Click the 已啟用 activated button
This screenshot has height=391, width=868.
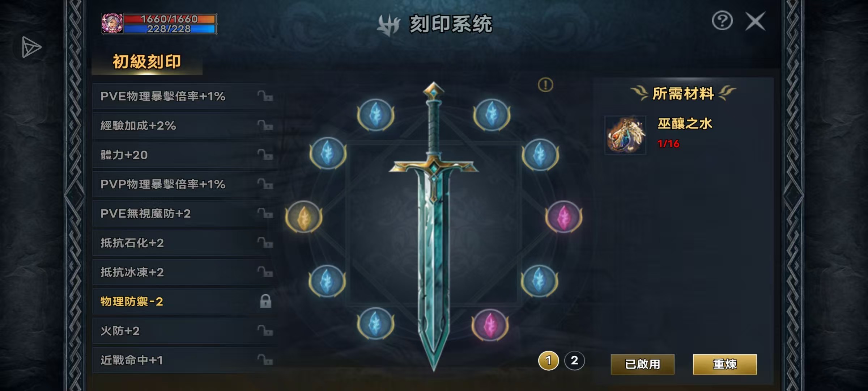642,364
